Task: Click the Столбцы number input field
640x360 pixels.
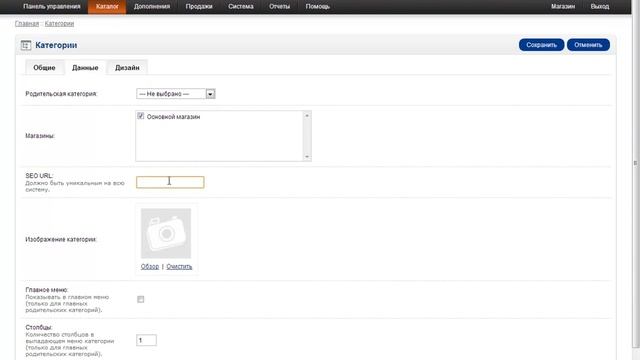Action: pos(146,340)
